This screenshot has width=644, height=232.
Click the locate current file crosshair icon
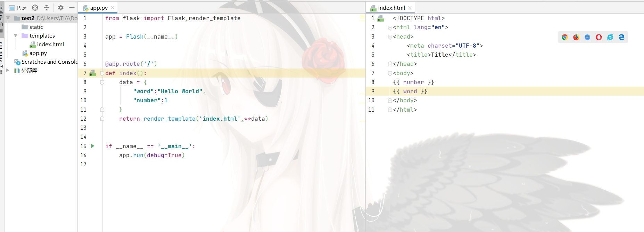coord(35,8)
